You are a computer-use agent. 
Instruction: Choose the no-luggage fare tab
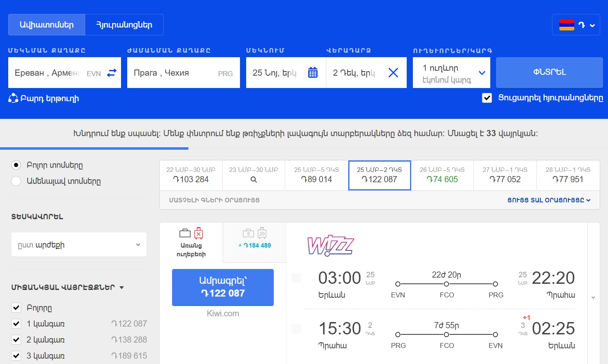coord(191,243)
